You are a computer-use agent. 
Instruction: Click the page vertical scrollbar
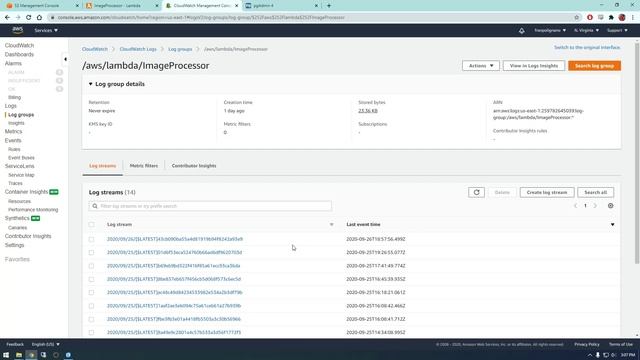(637, 152)
